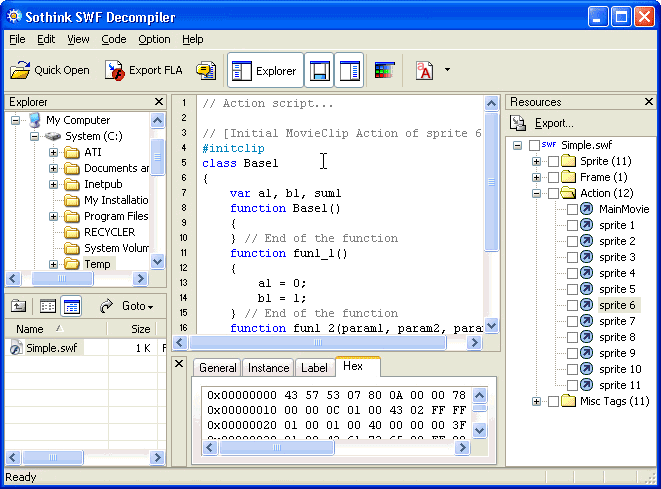Click hex view horizontal scrollbar thumb

click(277, 447)
